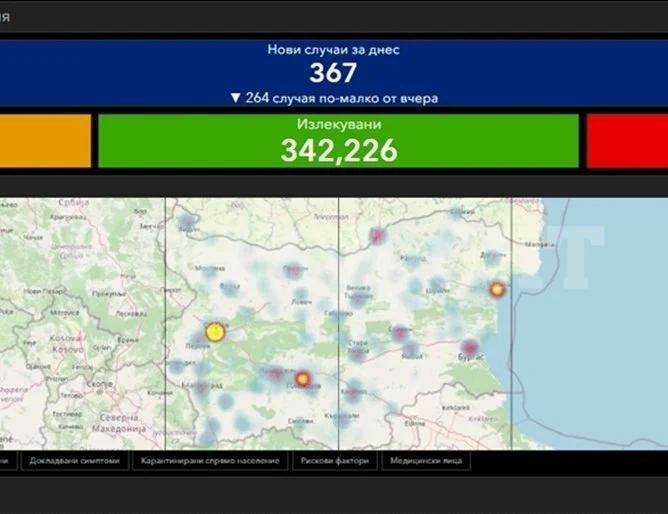Switch to Карантинирани спрямо население tab
The width and height of the screenshot is (668, 514).
pyautogui.click(x=210, y=461)
